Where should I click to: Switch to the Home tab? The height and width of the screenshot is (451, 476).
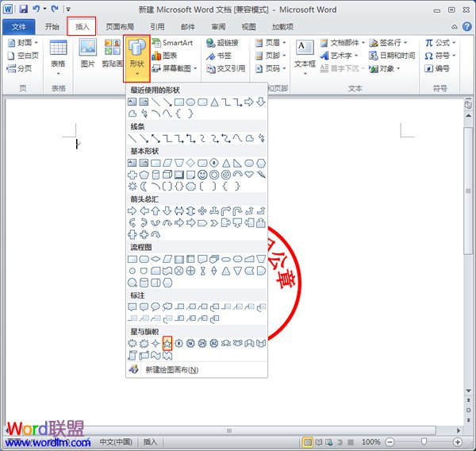[x=52, y=27]
